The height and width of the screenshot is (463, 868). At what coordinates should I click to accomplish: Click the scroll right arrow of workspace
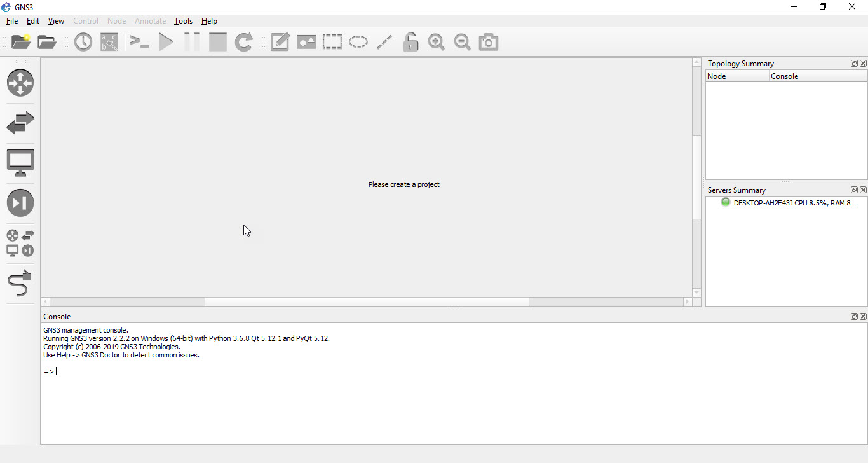point(688,302)
